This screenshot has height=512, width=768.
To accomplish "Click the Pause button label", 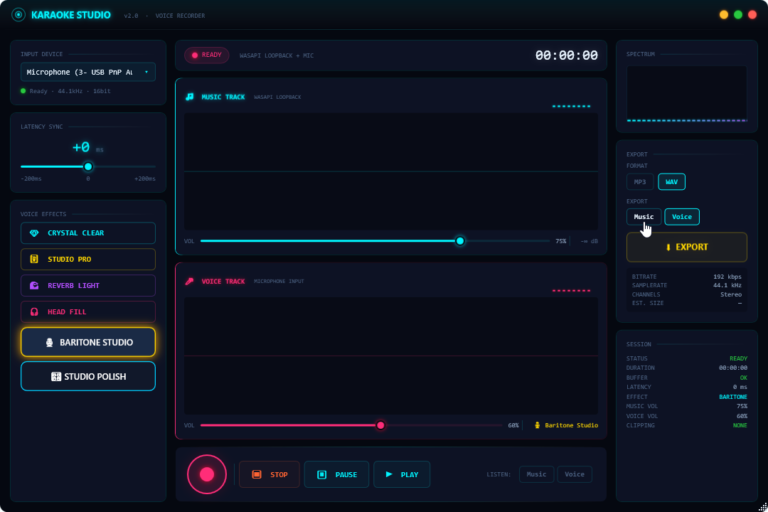I will point(346,475).
